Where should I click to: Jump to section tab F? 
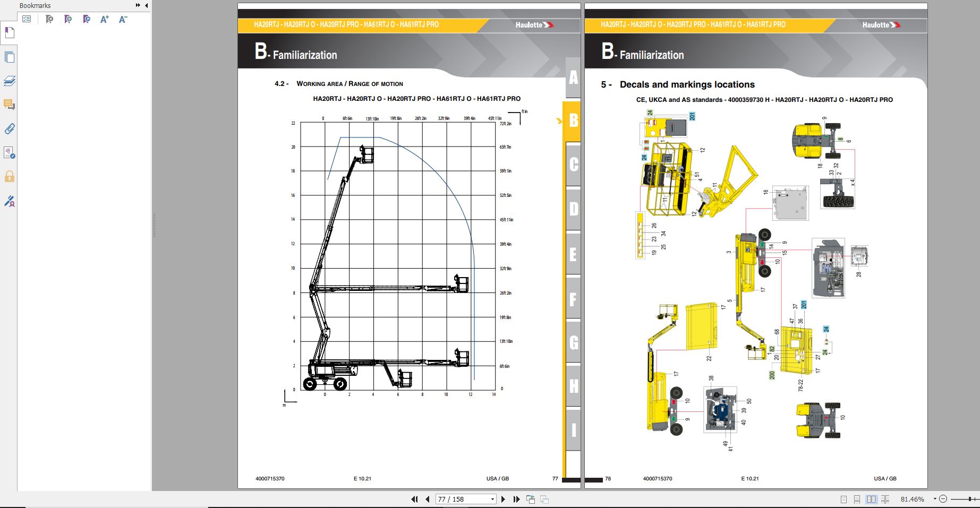tap(573, 298)
